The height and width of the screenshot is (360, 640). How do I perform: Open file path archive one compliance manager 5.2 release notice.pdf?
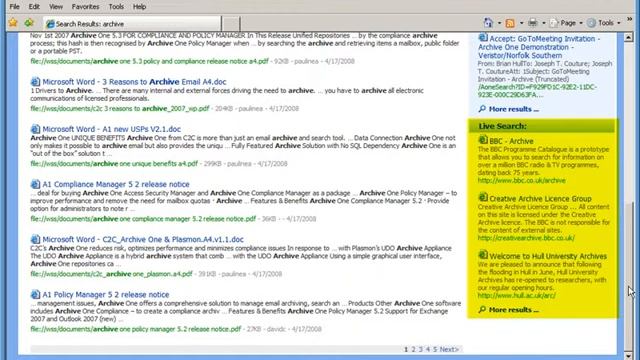143,219
